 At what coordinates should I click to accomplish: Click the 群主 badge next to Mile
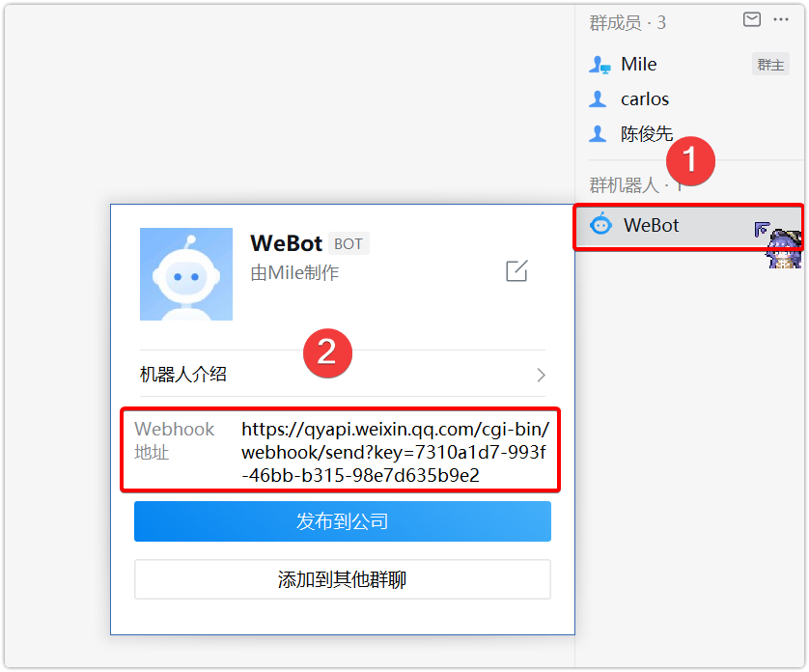[770, 65]
